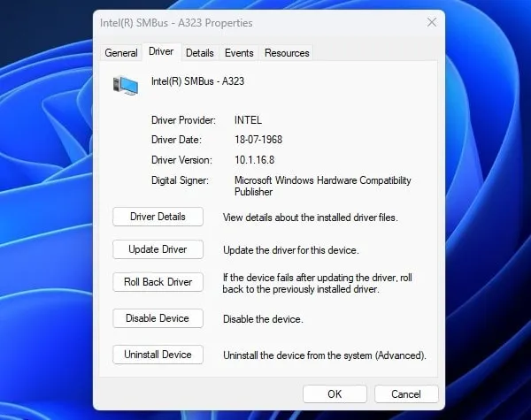Click the Driver Version label
The width and height of the screenshot is (531, 420).
pos(181,160)
